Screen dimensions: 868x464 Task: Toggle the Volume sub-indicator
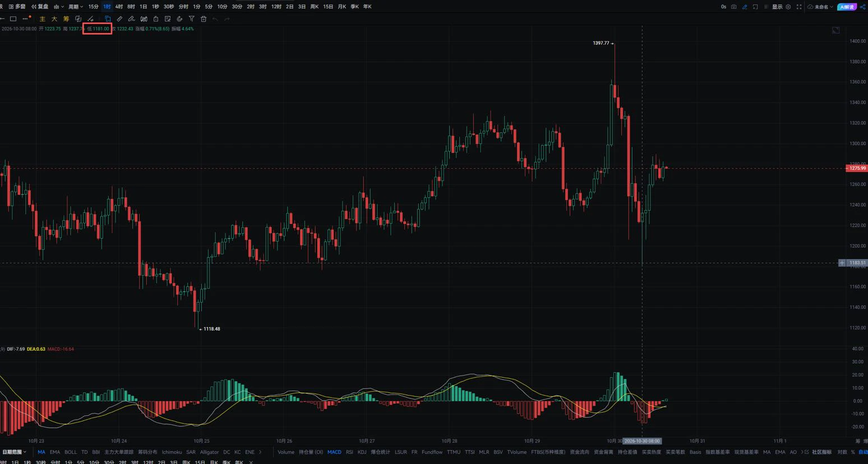pos(286,452)
